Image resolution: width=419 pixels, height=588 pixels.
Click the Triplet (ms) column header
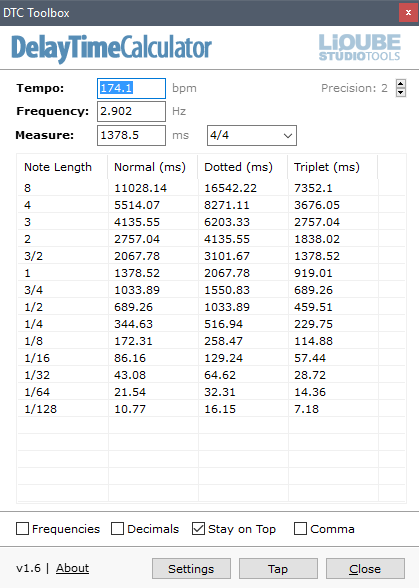pyautogui.click(x=333, y=167)
